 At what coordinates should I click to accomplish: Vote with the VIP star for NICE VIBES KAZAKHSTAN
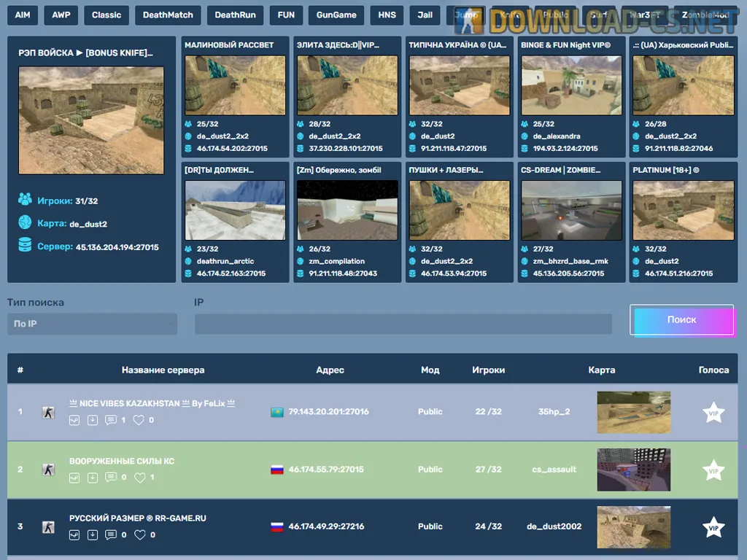click(x=713, y=413)
